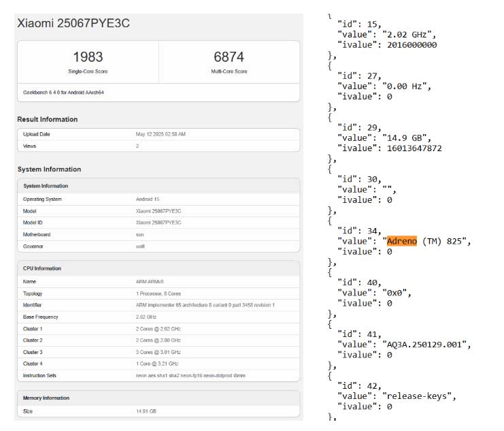504x431 pixels.
Task: Click the Model row label
Action: 29,211
